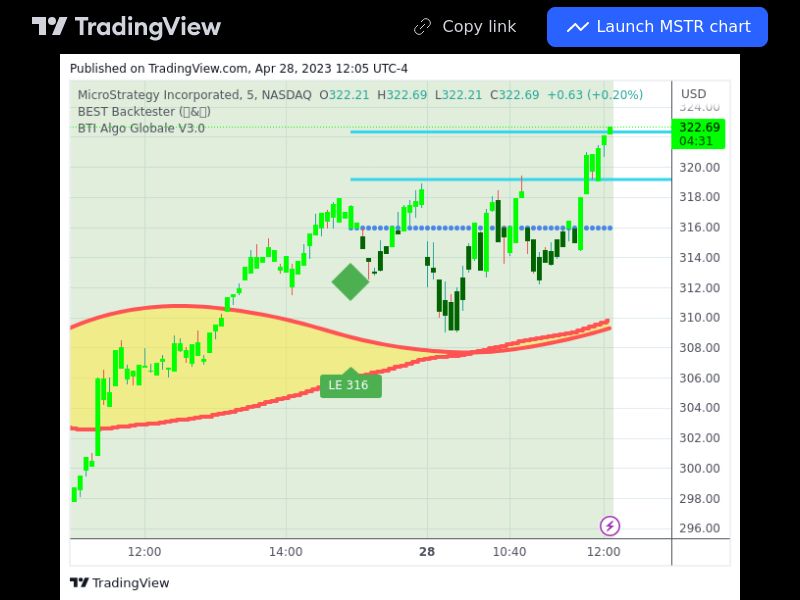Click the green 322.69 current price tag
Screen dimensions: 800x600
click(698, 134)
